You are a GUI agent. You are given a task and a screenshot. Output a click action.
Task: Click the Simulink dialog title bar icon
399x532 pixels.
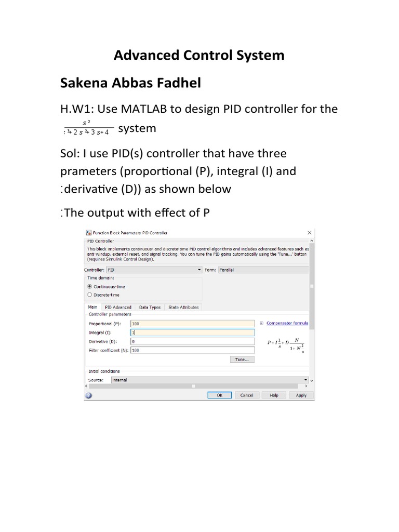pyautogui.click(x=88, y=233)
